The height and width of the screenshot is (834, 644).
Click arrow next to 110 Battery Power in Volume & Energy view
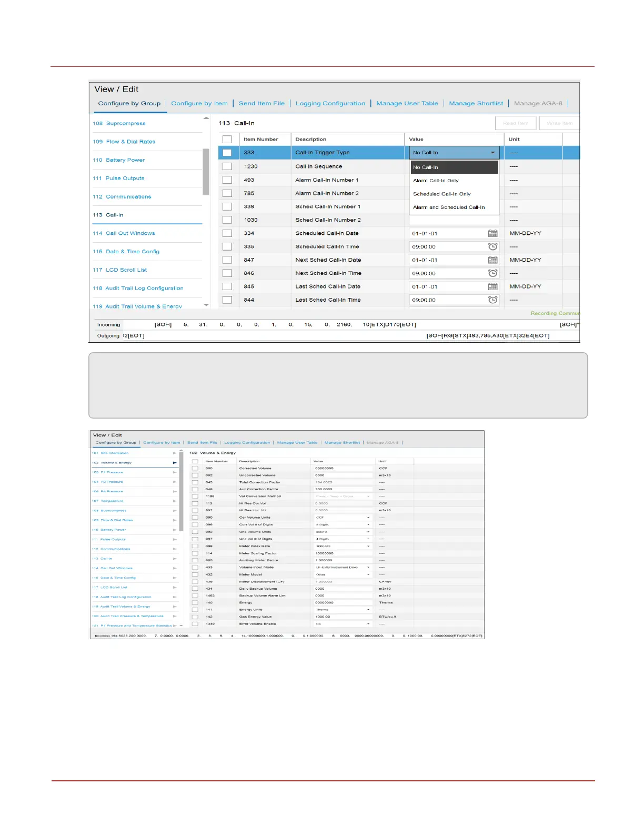(x=175, y=530)
